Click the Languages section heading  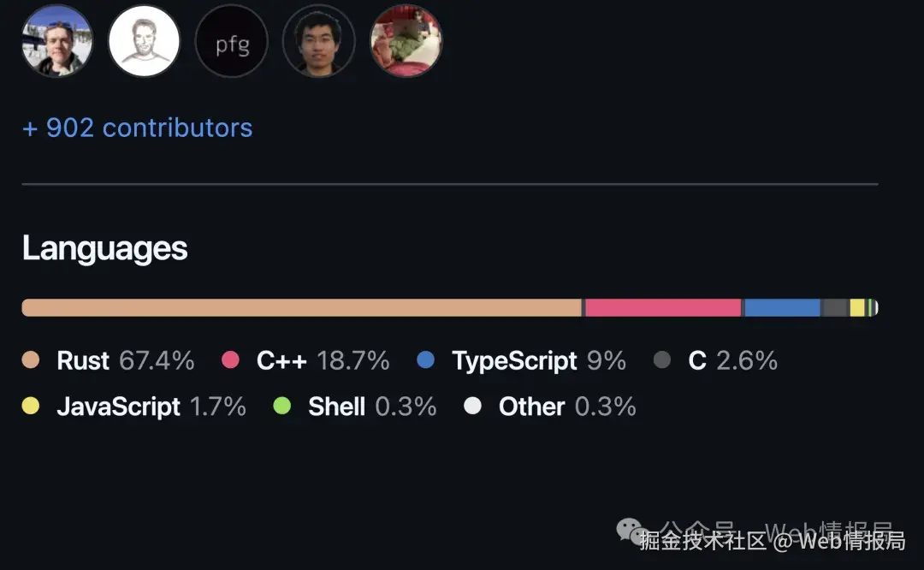click(105, 248)
